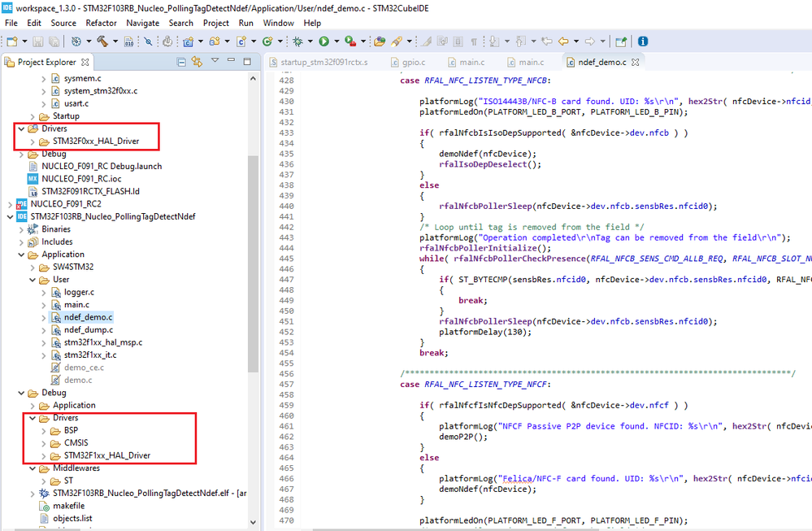812x531 pixels.
Task: Click the Save icon in the toolbar
Action: tap(38, 41)
